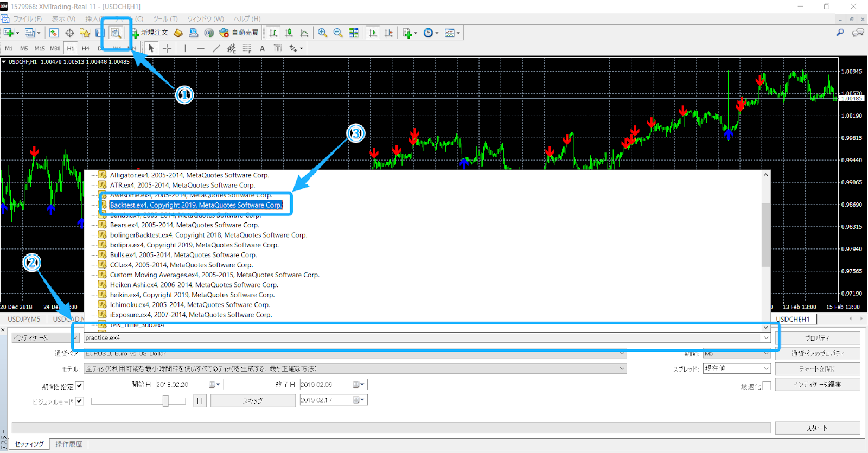
Task: Select the text A tool
Action: tap(262, 48)
